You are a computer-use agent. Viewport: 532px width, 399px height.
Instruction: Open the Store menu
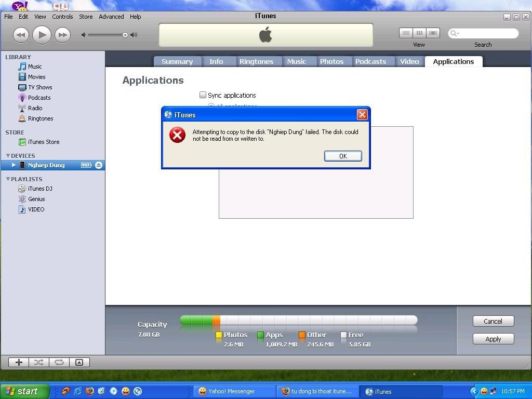(86, 17)
